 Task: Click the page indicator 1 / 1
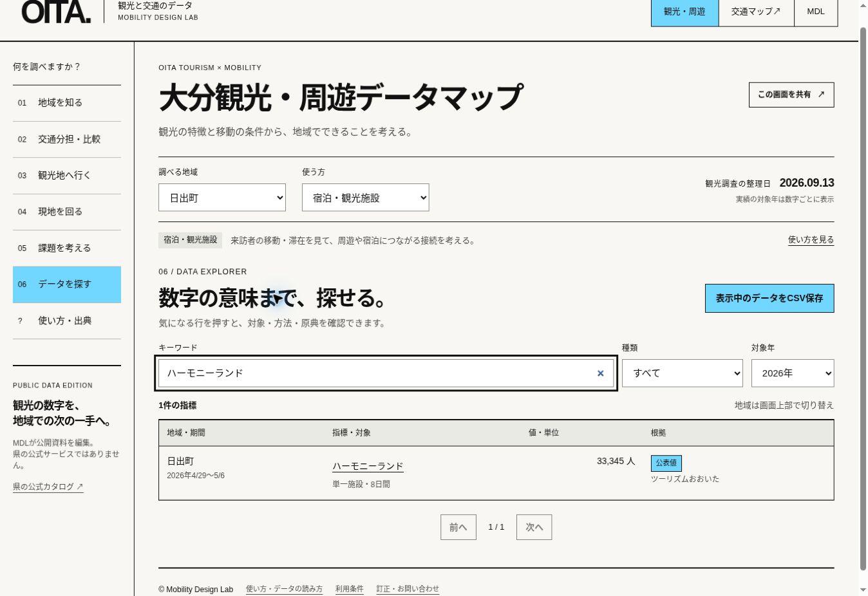point(496,527)
